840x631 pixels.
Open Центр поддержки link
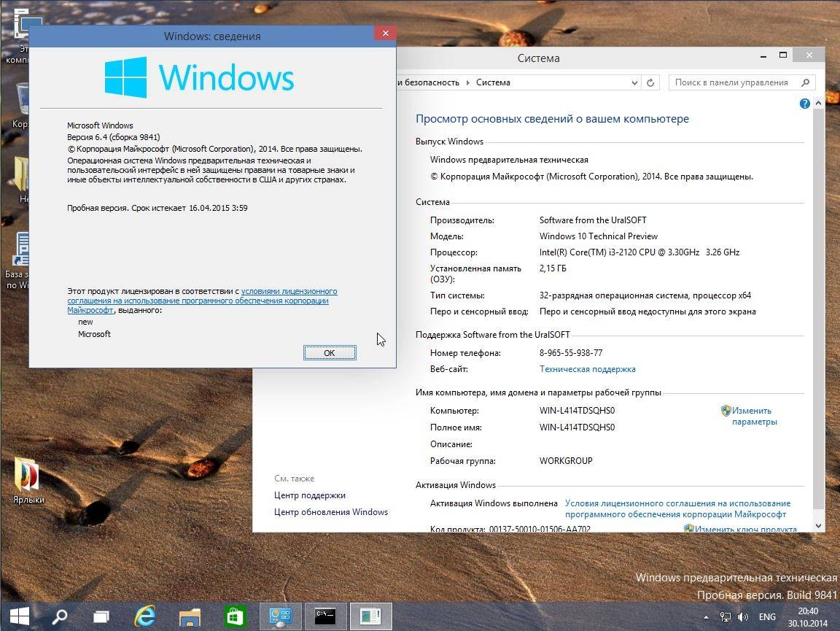pos(310,495)
